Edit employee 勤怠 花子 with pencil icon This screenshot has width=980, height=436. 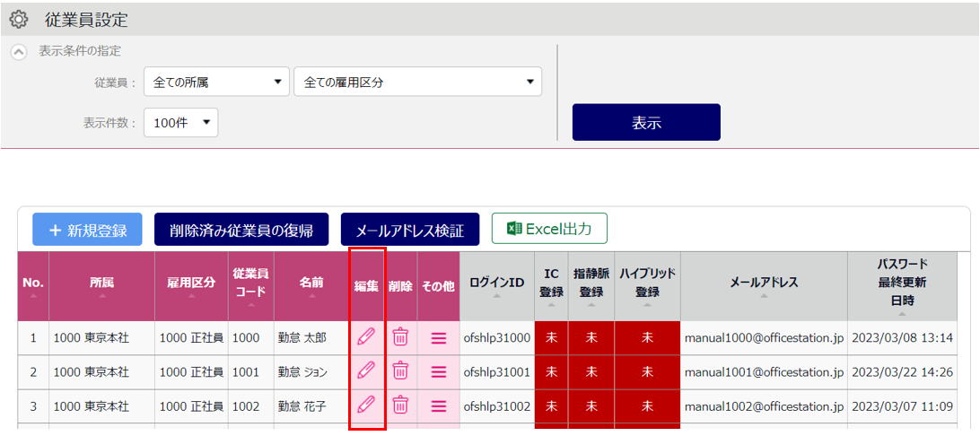pyautogui.click(x=366, y=405)
